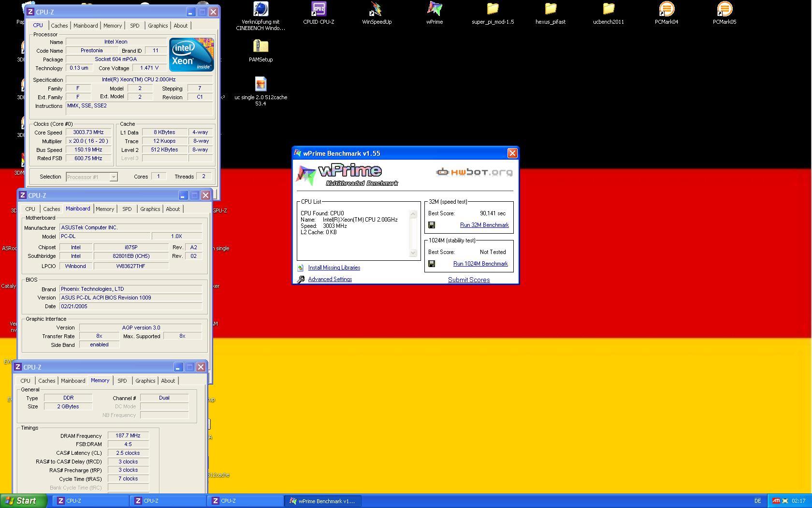
Task: Click scroll-down arrow in wPrime CPU List
Action: pyautogui.click(x=413, y=253)
